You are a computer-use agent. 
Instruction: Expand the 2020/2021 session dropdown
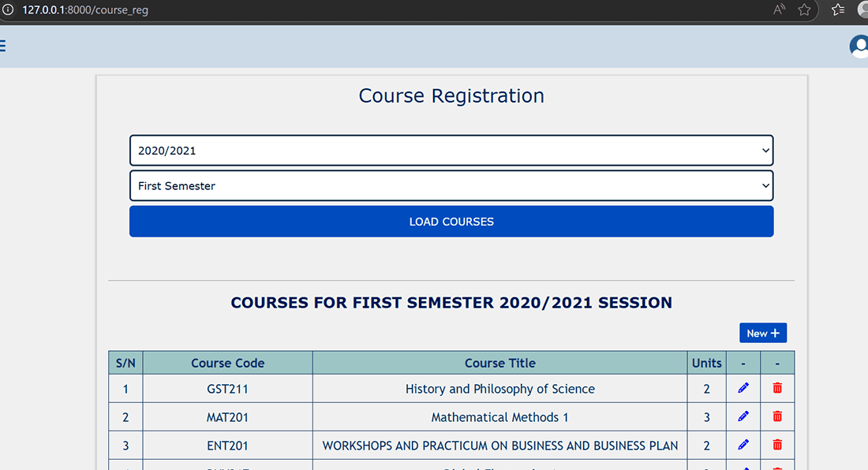tap(451, 151)
